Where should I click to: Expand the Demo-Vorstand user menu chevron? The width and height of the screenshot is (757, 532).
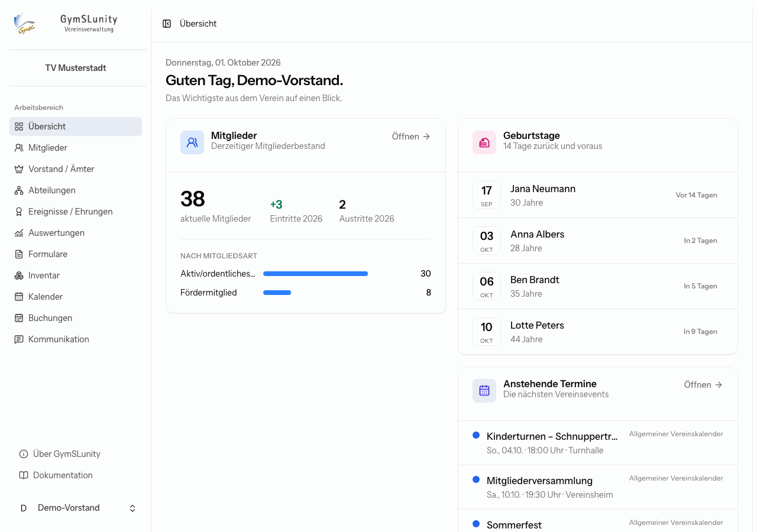click(x=132, y=508)
